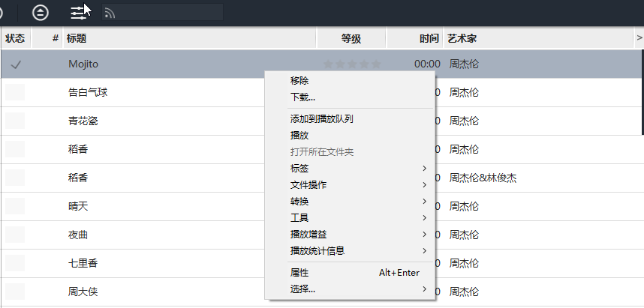Sort by the 状态 column header
644x308 pixels.
[x=15, y=38]
